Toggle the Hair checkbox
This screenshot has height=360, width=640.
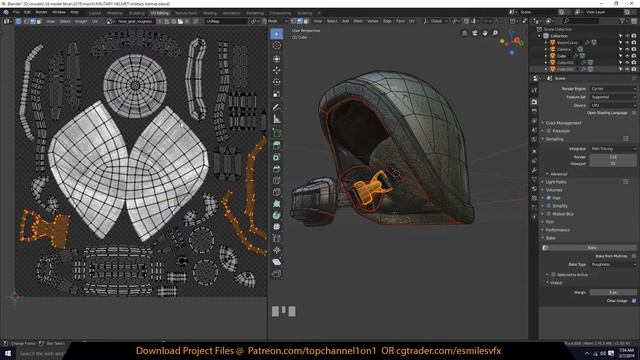pos(549,198)
